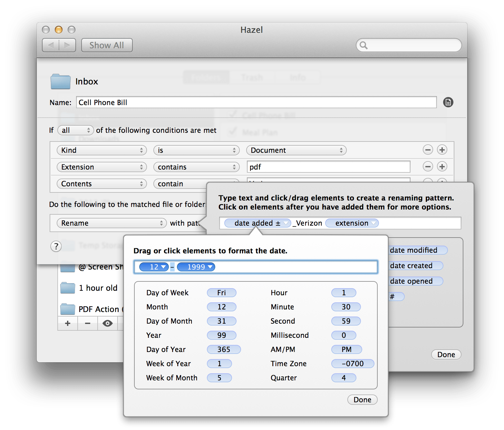The width and height of the screenshot is (504, 430).
Task: Click Done in the pattern popover
Action: (x=446, y=355)
